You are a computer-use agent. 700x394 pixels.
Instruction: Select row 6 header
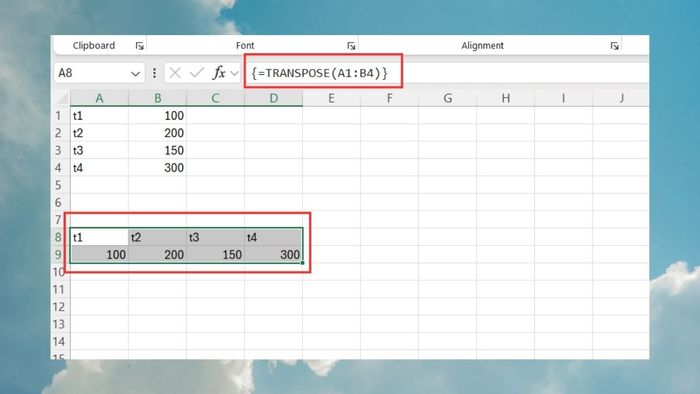pos(59,203)
